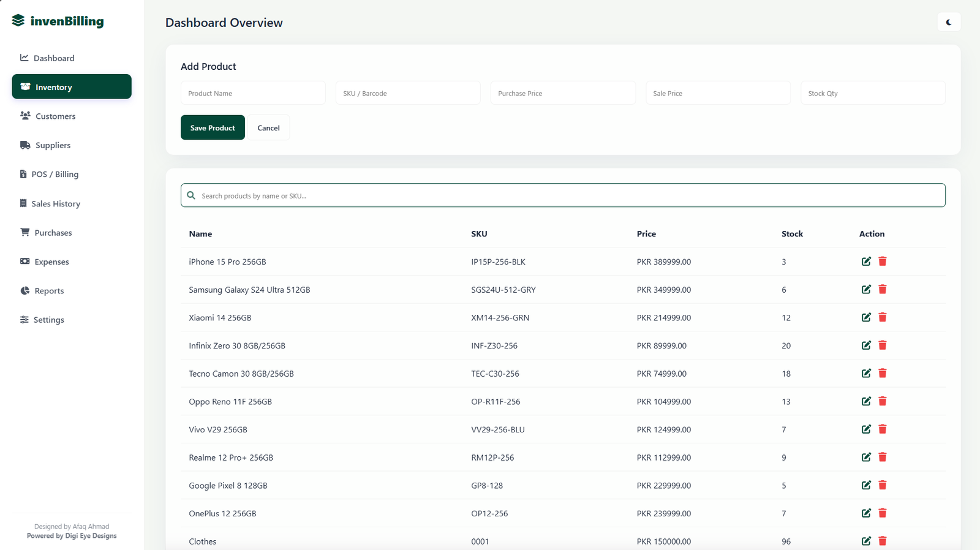Click edit icon for Google Pixel 8 128GB
The width and height of the screenshot is (980, 550).
click(866, 485)
